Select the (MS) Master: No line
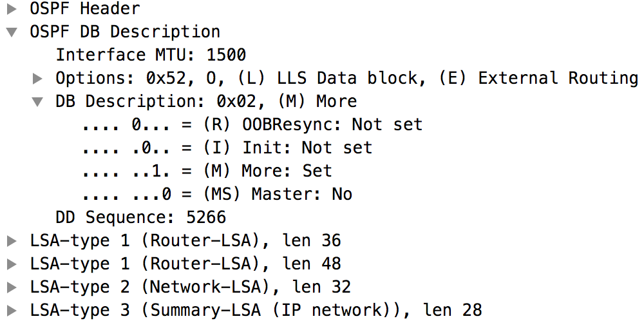The width and height of the screenshot is (644, 321). click(x=217, y=195)
